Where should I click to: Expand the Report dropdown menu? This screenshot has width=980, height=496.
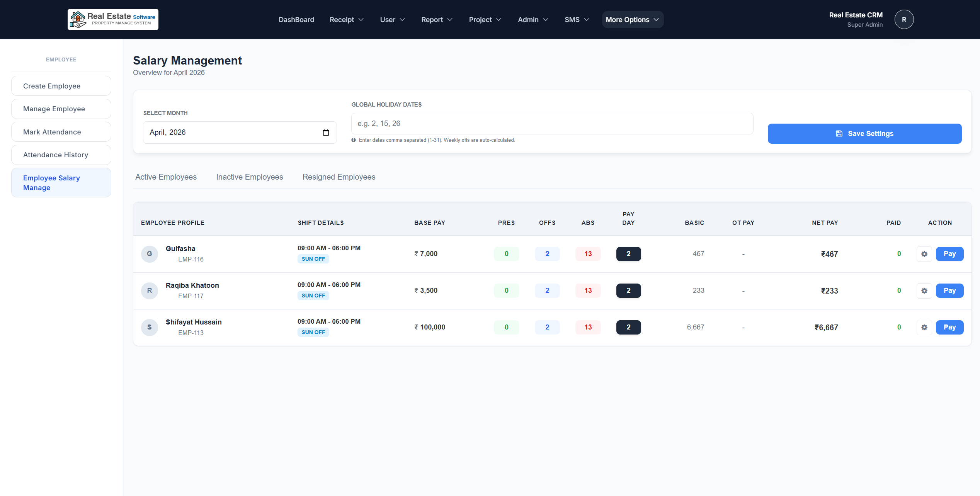[x=437, y=19]
